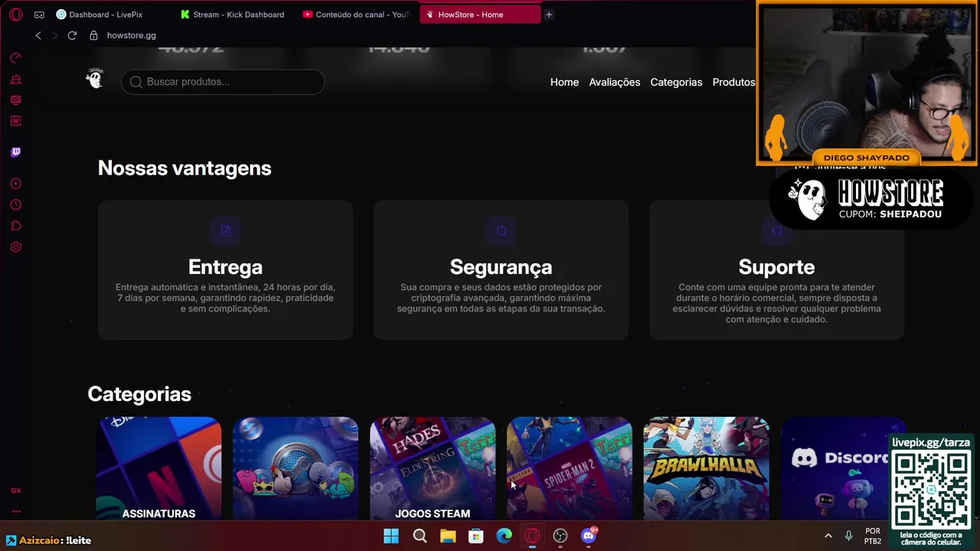Viewport: 980px width, 551px height.
Task: Open the GX Cleaner sidebar icon
Action: (16, 80)
